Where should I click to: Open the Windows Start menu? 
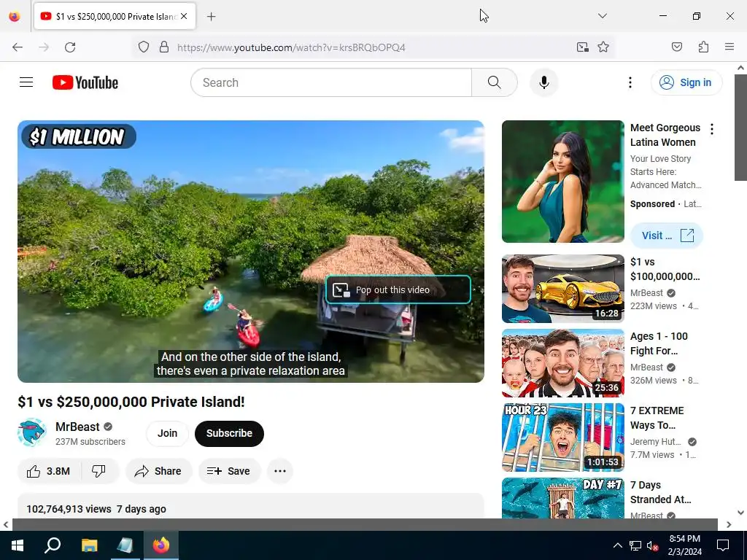click(18, 545)
